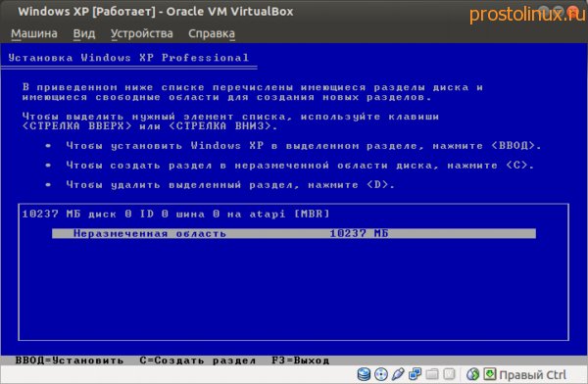This screenshot has height=384, width=588.
Task: Select the Неразмеченная область 10237 МБ row
Action: click(294, 233)
